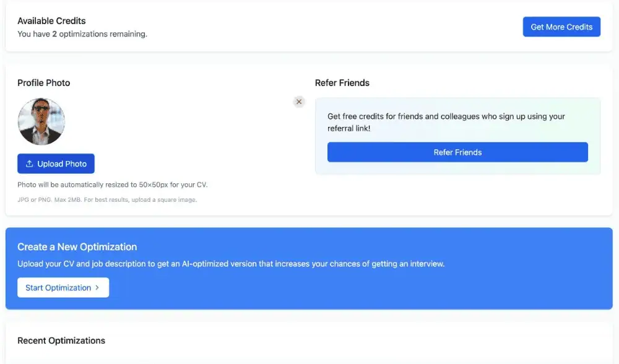619x364 pixels.
Task: Select the Profile Photo section heading
Action: (43, 83)
